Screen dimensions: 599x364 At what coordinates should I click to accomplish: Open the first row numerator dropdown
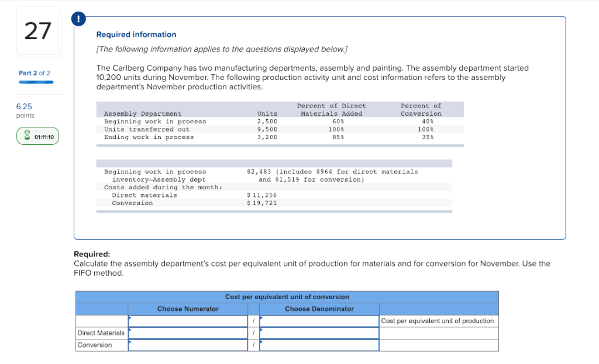point(187,321)
